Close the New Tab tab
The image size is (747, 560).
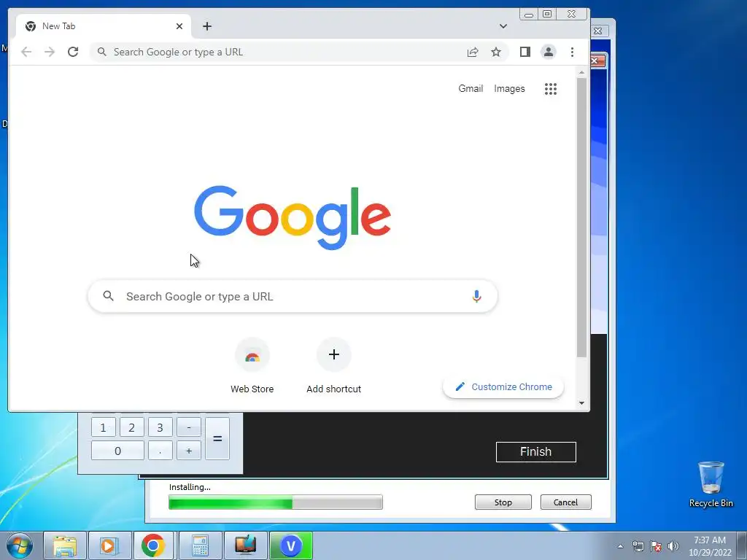click(x=179, y=26)
